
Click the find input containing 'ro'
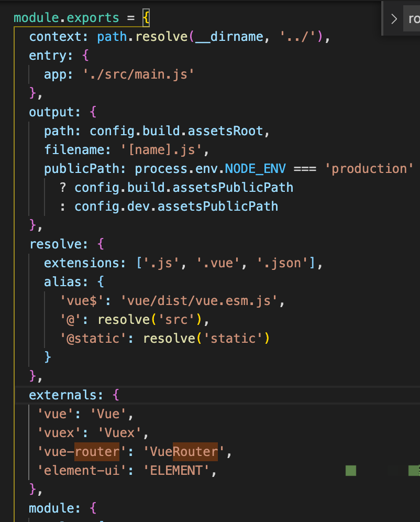click(x=413, y=19)
